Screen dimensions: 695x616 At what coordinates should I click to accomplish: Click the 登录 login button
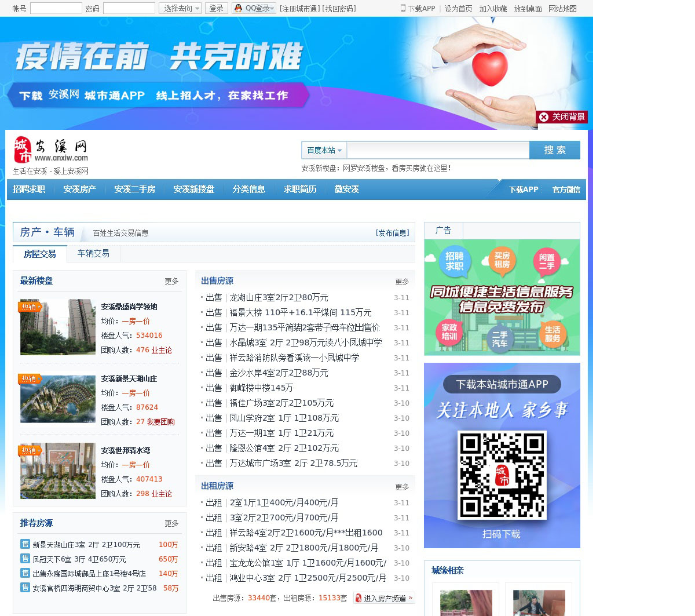(x=217, y=8)
